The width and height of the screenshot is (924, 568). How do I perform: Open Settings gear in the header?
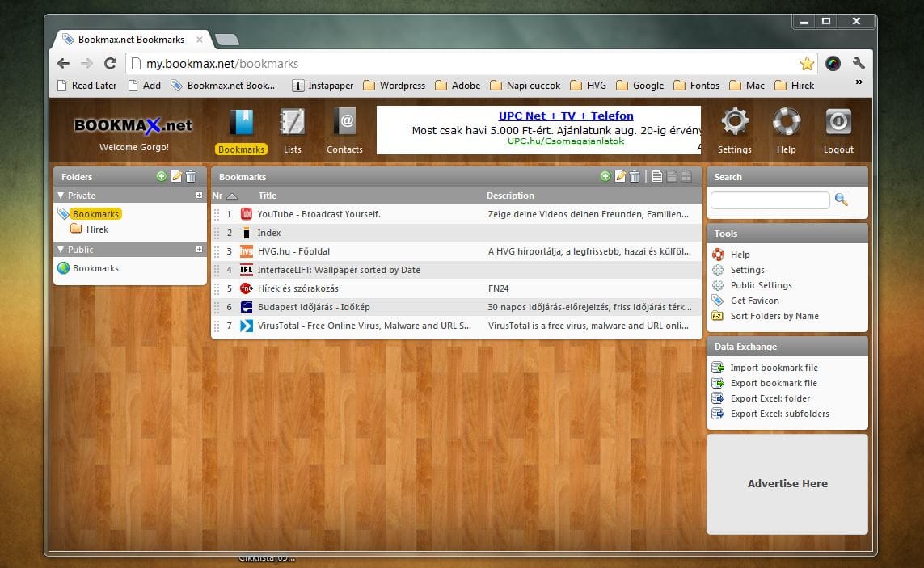tap(735, 122)
